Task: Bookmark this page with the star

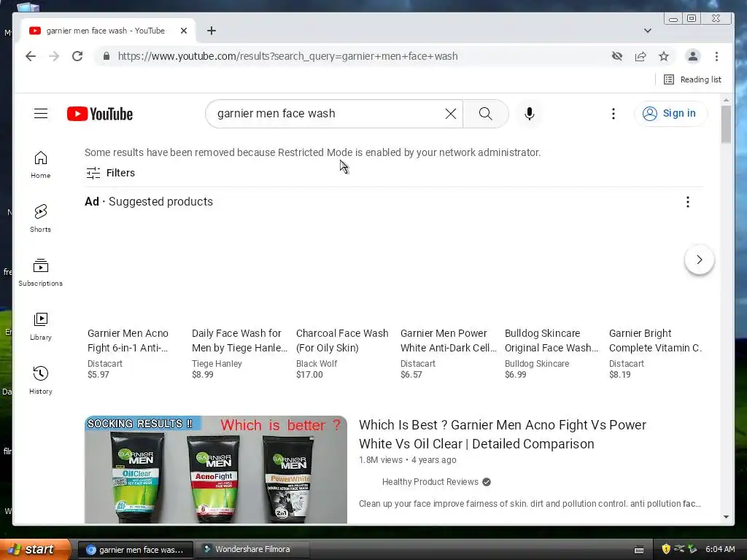Action: [x=664, y=56]
